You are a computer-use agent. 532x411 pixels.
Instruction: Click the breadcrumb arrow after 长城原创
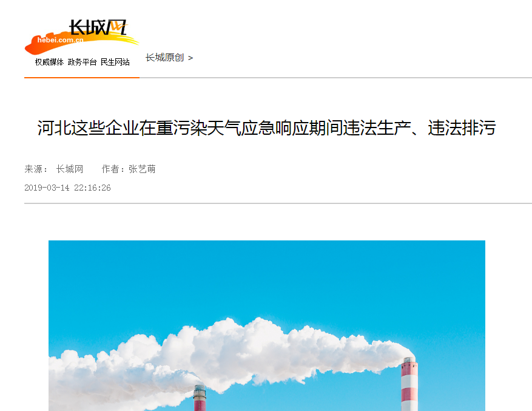190,58
